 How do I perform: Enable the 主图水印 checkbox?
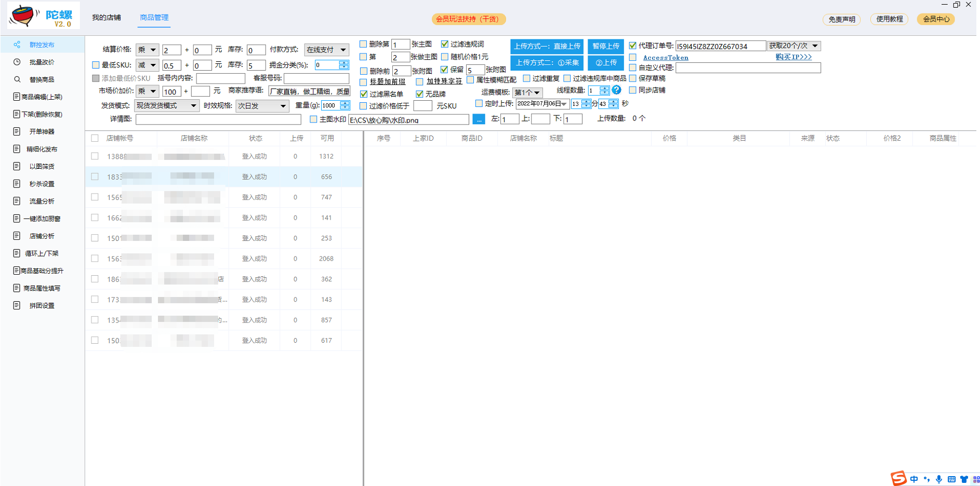(313, 119)
